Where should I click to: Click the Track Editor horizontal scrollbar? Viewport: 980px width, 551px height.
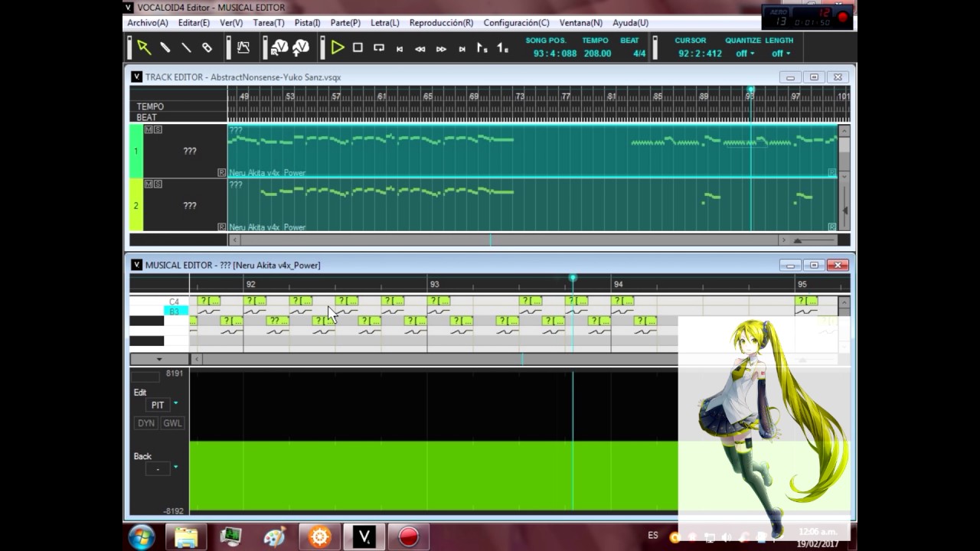pyautogui.click(x=508, y=240)
